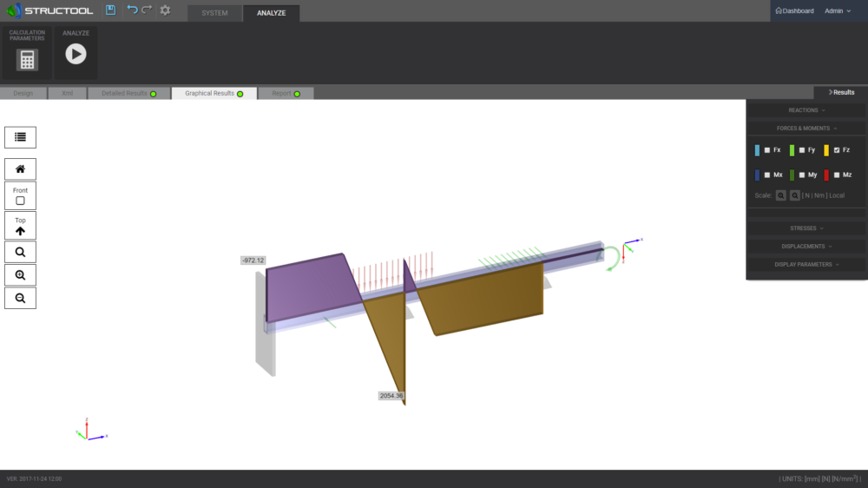Screen dimensions: 868x488
Task: Open the Report tab
Action: 286,93
